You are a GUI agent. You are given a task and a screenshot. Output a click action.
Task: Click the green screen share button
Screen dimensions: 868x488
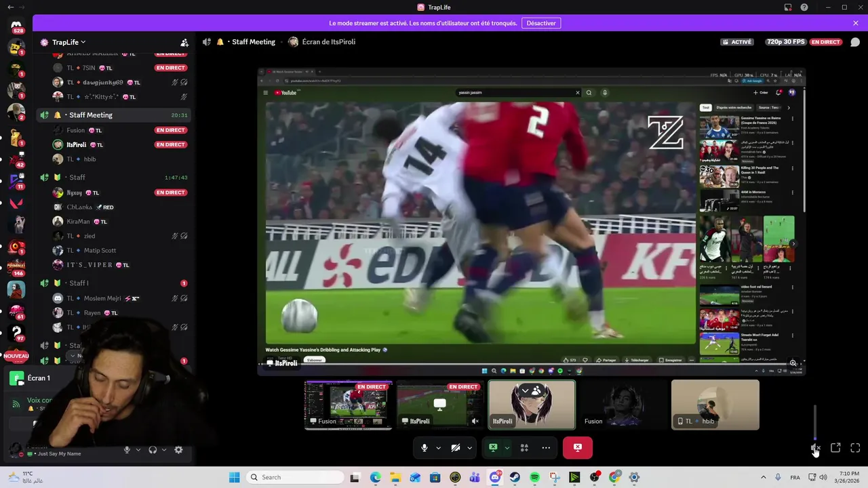pyautogui.click(x=493, y=447)
